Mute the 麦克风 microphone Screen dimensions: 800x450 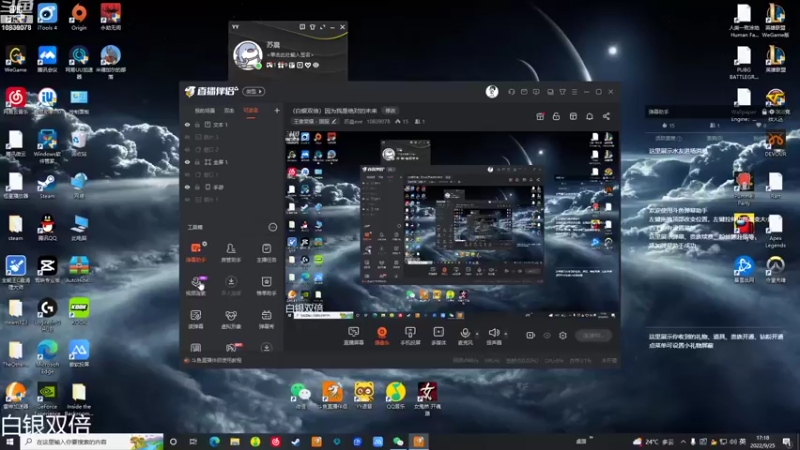(x=465, y=336)
